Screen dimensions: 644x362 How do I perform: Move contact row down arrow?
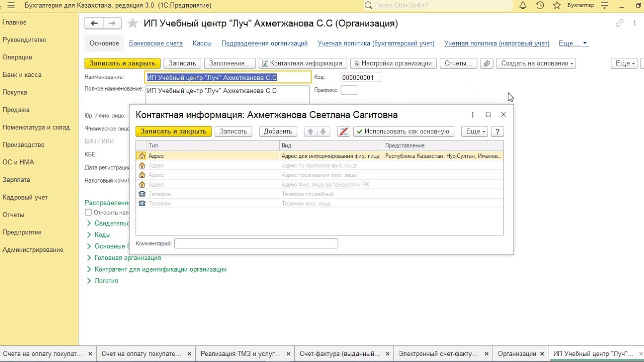(x=323, y=131)
